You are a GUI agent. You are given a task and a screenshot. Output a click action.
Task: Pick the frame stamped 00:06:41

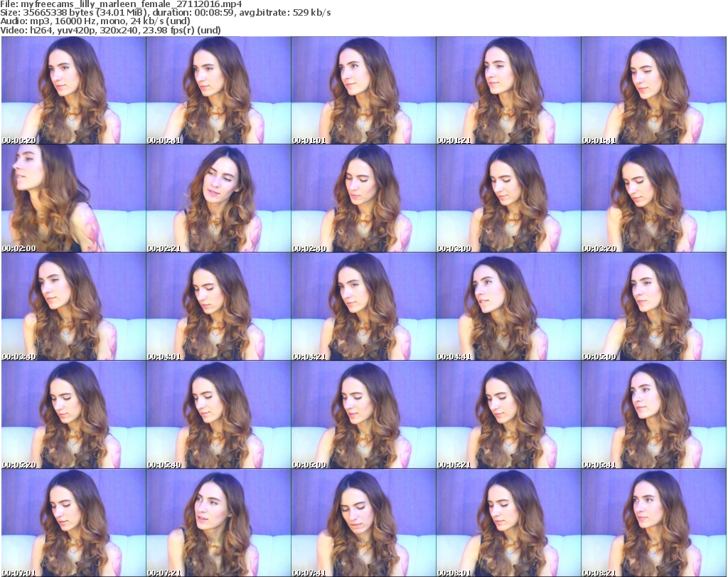(654, 415)
